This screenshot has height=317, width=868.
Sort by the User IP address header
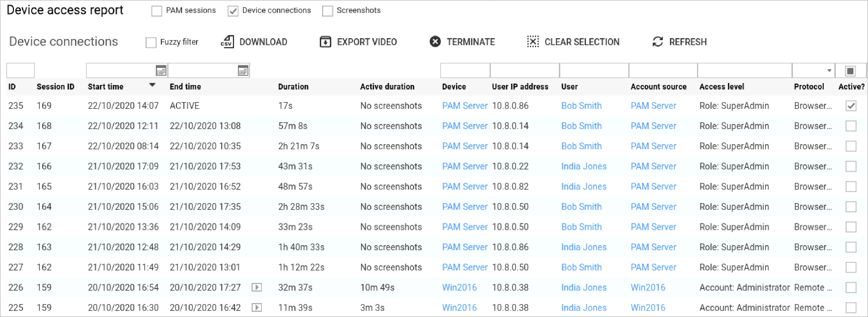click(520, 87)
